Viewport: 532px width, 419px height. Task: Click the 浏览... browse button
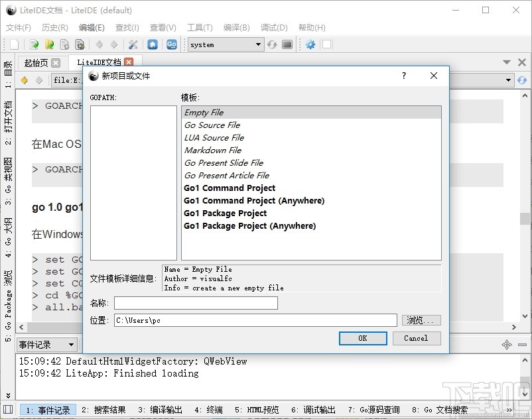tap(421, 320)
